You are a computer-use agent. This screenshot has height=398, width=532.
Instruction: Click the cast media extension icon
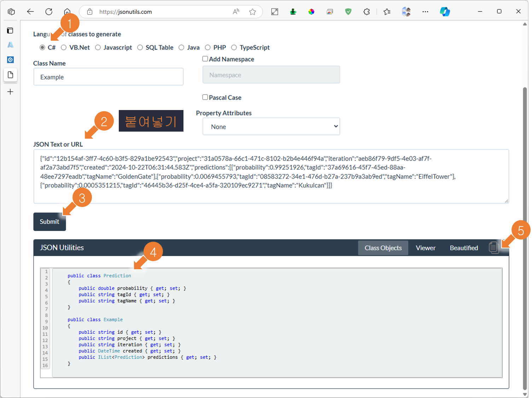(330, 12)
